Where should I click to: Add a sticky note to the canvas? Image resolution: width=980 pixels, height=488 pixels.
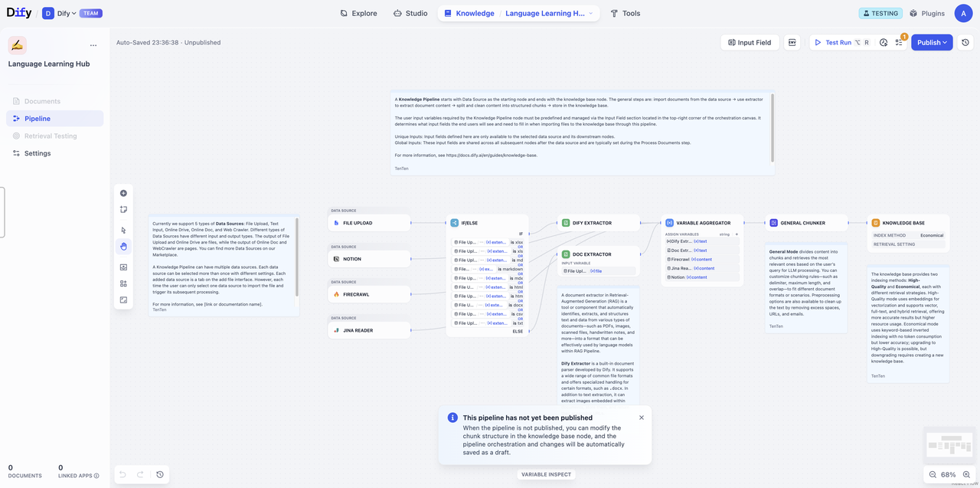123,209
